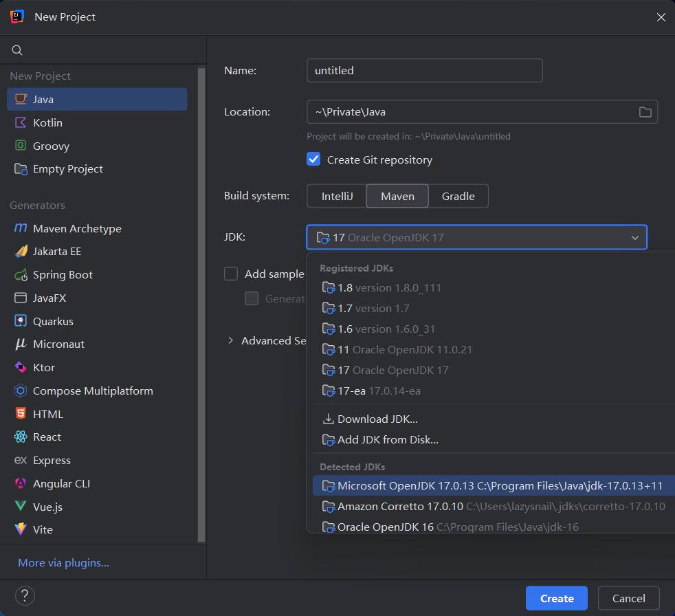The height and width of the screenshot is (616, 675).
Task: Choose the React atom icon
Action: click(21, 437)
